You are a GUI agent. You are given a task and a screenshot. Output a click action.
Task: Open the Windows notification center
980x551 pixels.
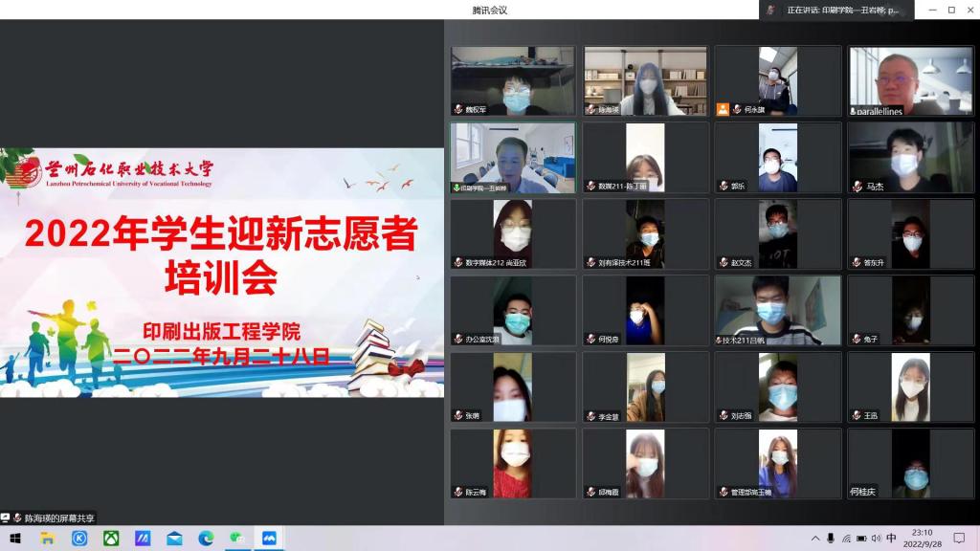[959, 539]
